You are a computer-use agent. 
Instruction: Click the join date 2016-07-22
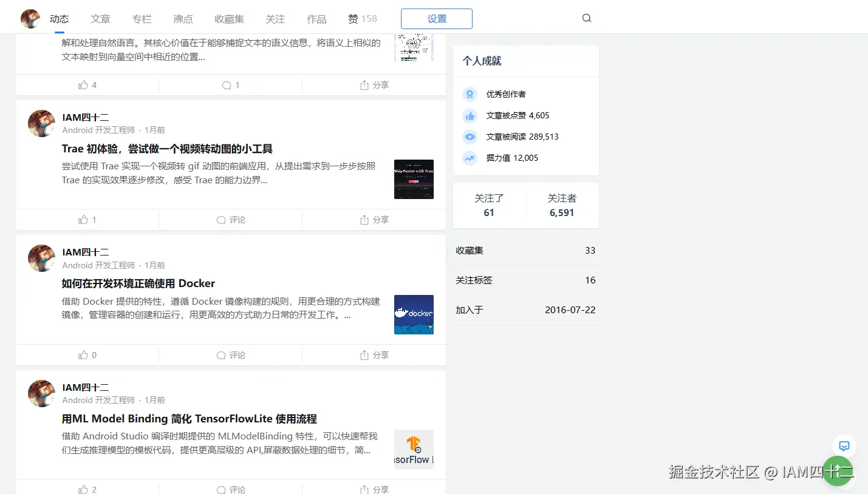click(570, 310)
